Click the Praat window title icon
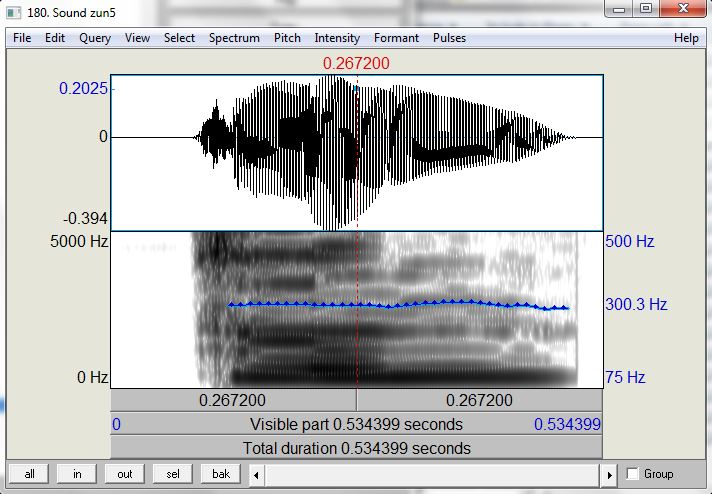712x494 pixels. tap(14, 12)
